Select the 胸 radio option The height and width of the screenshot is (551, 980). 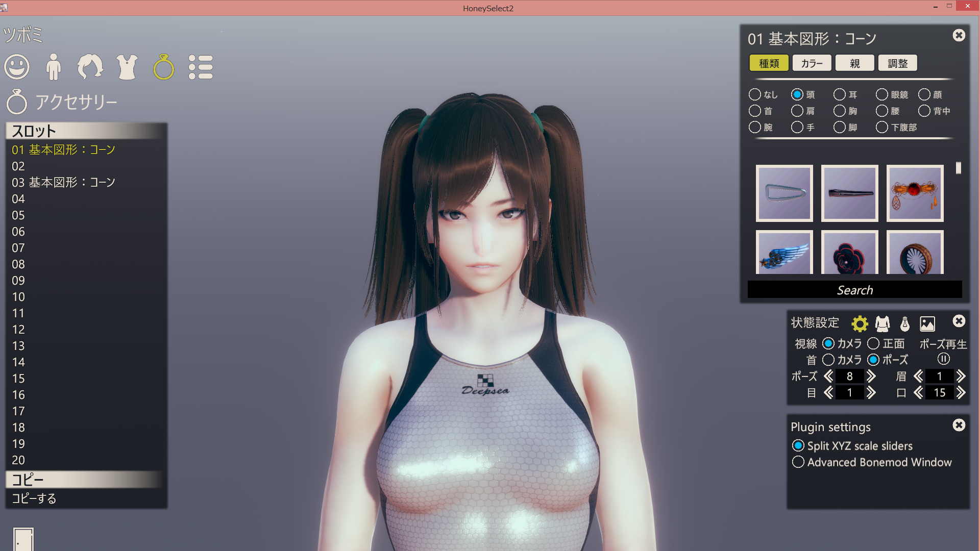[x=840, y=111]
